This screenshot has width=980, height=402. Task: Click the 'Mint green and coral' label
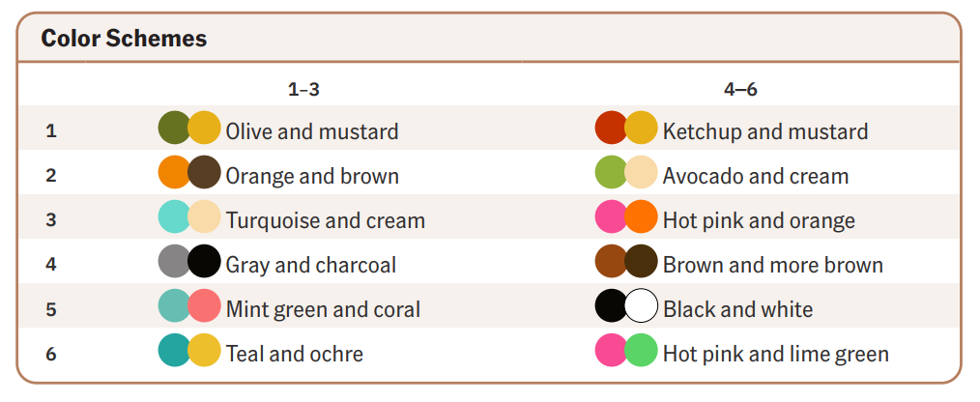[x=323, y=309]
